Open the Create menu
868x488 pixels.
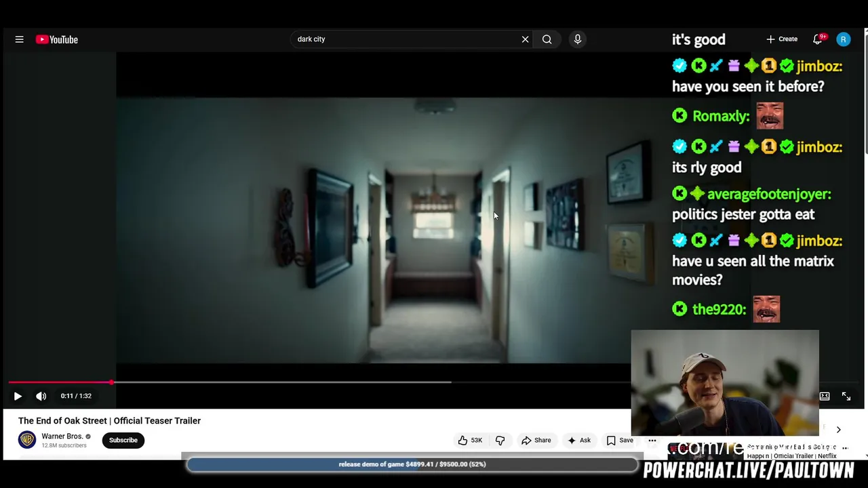tap(782, 39)
